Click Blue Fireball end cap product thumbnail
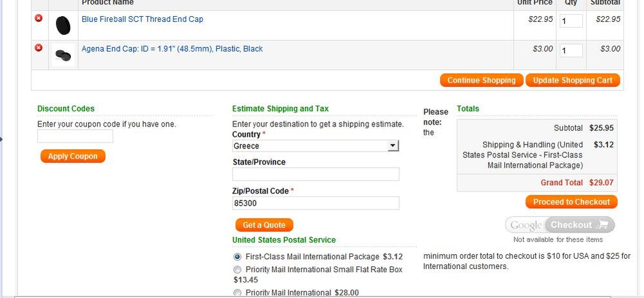 tap(63, 26)
